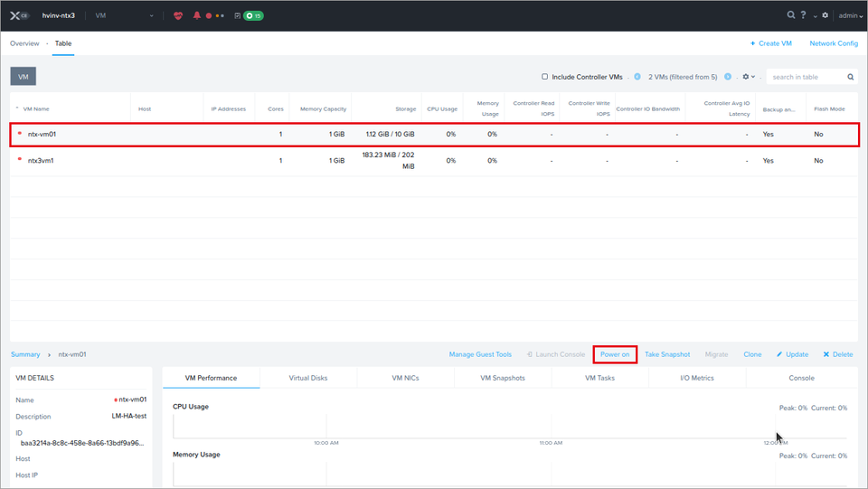This screenshot has height=489, width=868.
Task: Sort by Controller IO Bandwidth header
Action: 647,109
